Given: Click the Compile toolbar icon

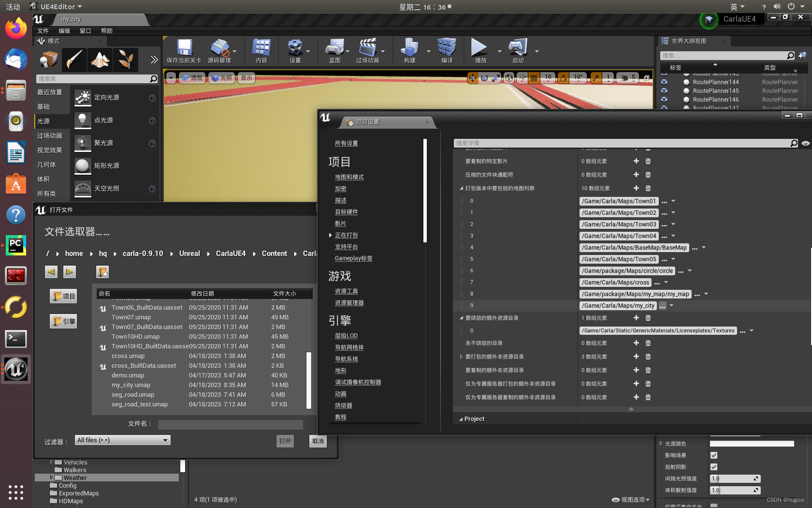Looking at the screenshot, I should tap(447, 48).
